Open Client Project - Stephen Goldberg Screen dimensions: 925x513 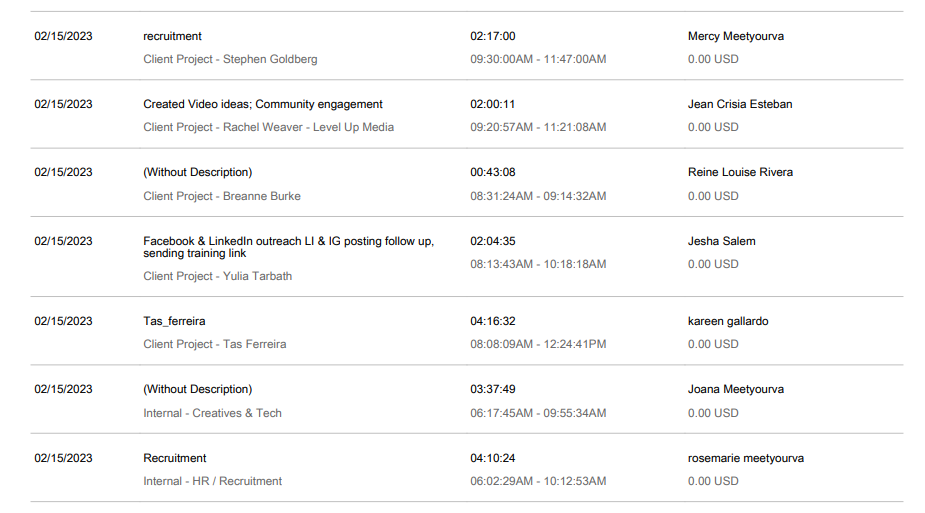tap(230, 59)
